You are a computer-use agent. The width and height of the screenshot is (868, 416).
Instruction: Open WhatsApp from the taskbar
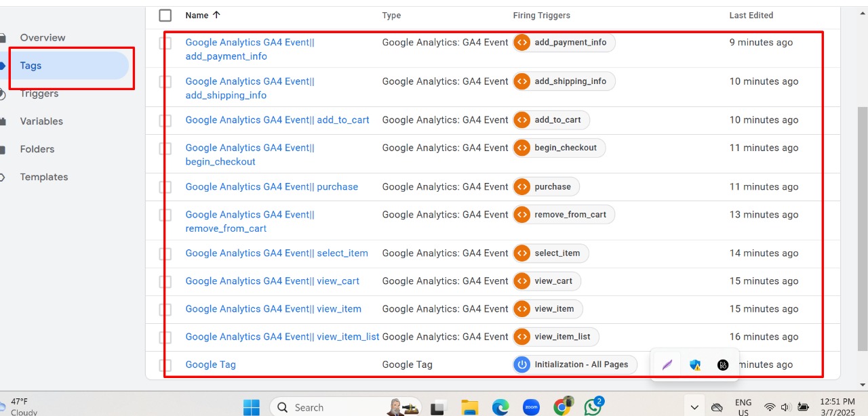point(593,407)
